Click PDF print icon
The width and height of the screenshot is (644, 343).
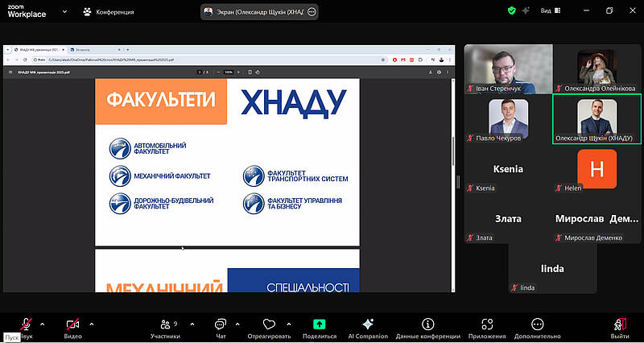coord(439,72)
